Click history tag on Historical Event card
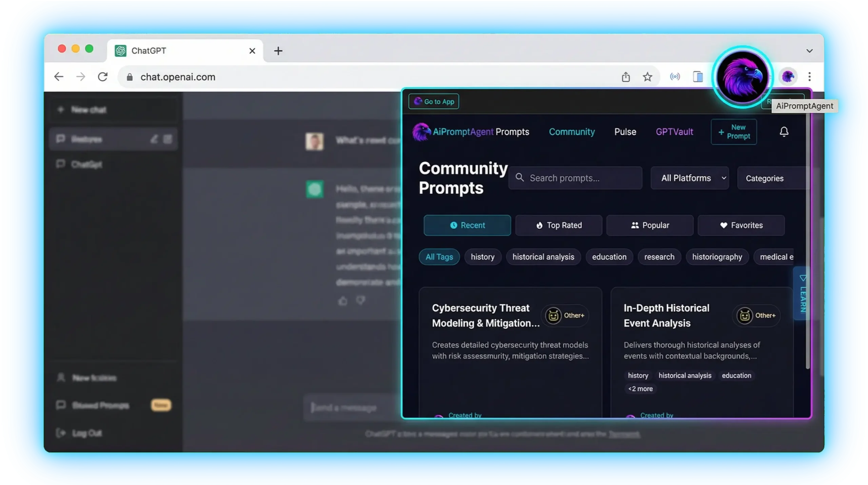The width and height of the screenshot is (868, 485). 638,375
